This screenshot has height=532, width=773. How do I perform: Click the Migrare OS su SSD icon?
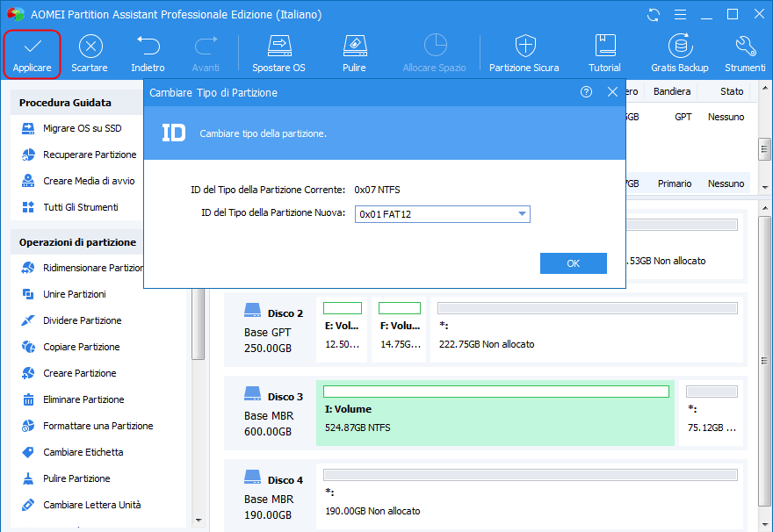coord(28,128)
